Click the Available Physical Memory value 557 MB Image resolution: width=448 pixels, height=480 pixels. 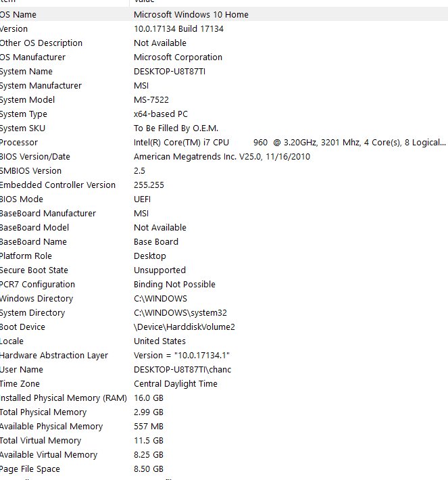pyautogui.click(x=149, y=427)
